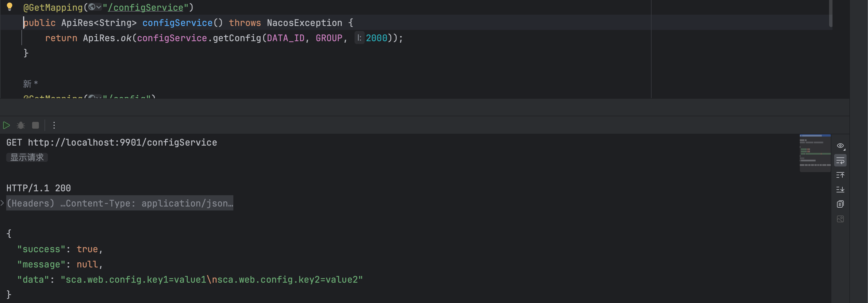The width and height of the screenshot is (868, 303).
Task: Click the yellow lightbulb intention icon
Action: tap(9, 7)
